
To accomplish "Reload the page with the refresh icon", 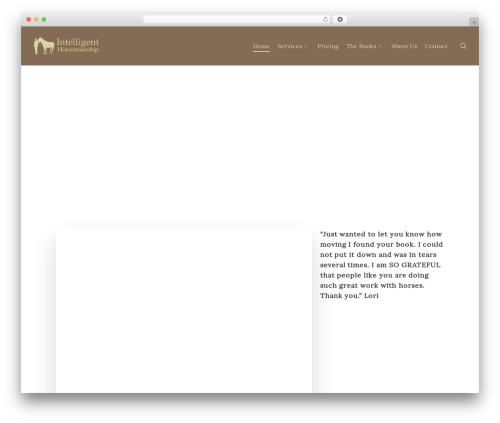I will click(x=325, y=20).
